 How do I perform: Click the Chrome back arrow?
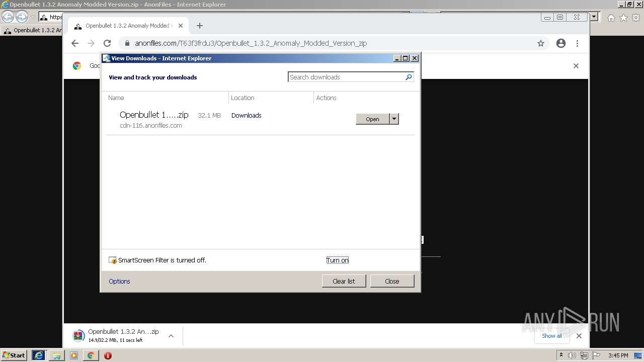(x=75, y=43)
